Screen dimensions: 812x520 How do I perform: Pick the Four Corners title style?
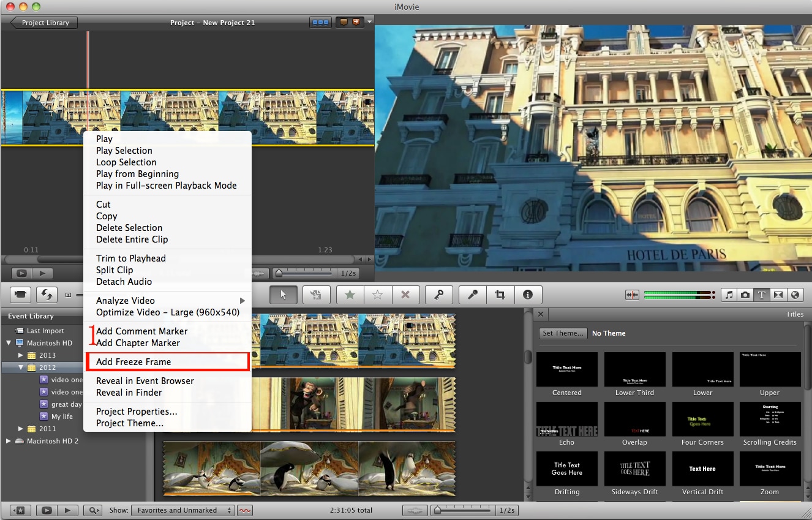[702, 419]
